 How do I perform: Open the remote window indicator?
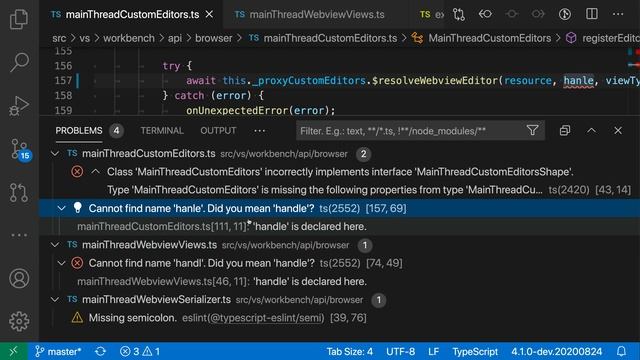point(13,351)
